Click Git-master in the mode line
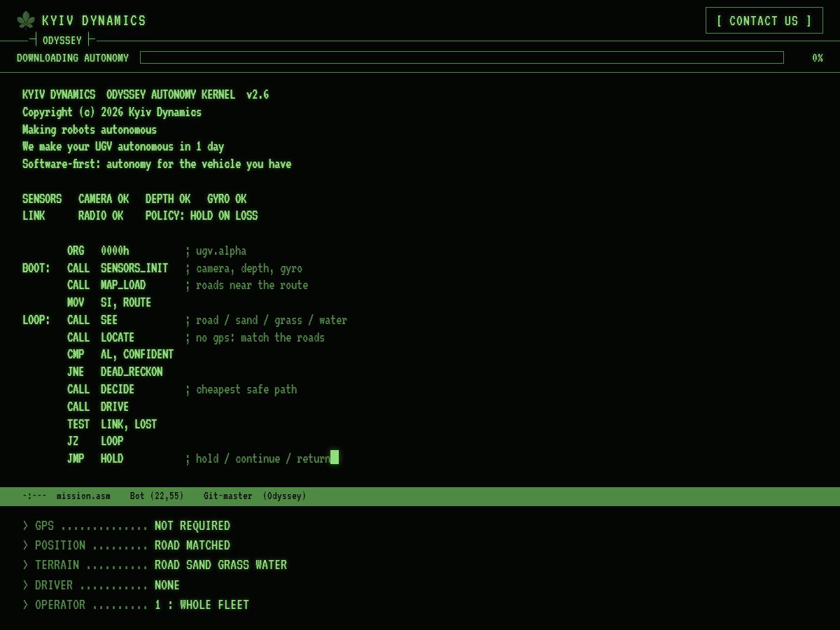 coord(228,496)
